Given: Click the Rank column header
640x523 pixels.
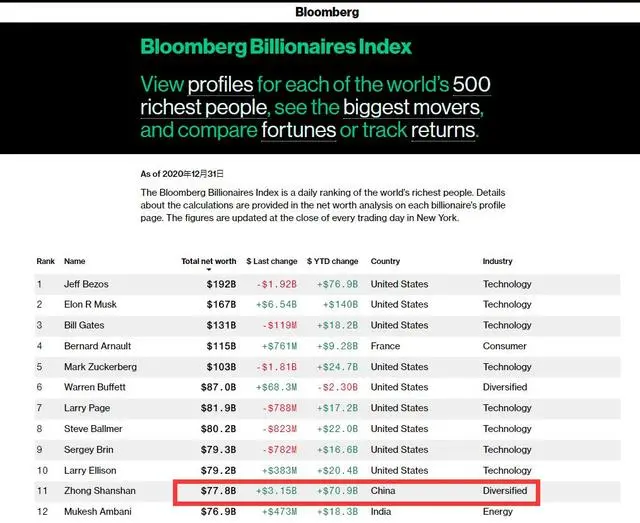Looking at the screenshot, I should [45, 261].
